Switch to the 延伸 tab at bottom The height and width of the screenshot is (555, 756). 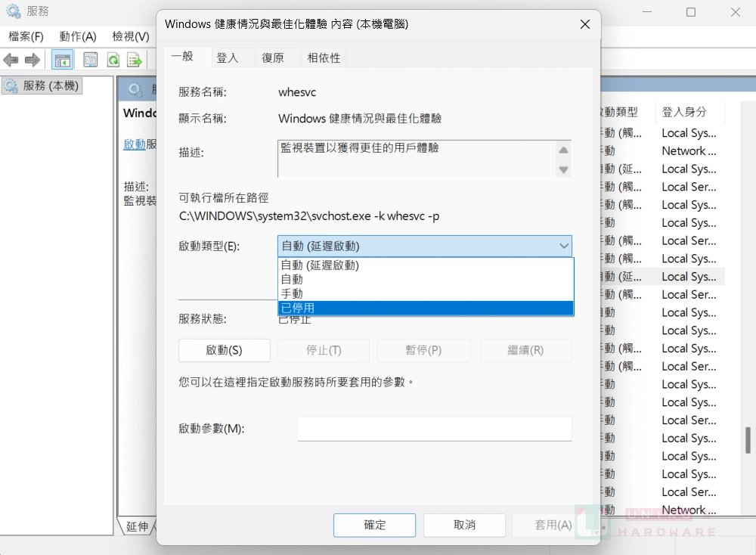[x=137, y=526]
